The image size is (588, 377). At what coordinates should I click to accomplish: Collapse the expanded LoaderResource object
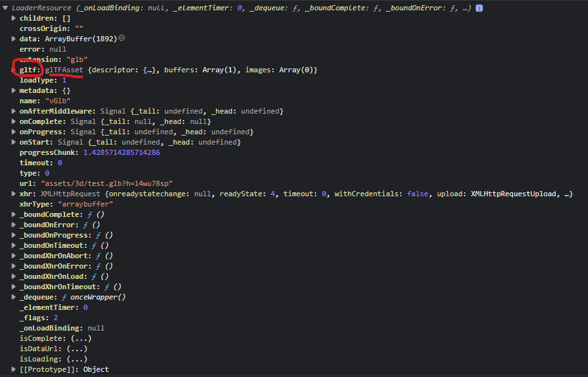coord(5,7)
